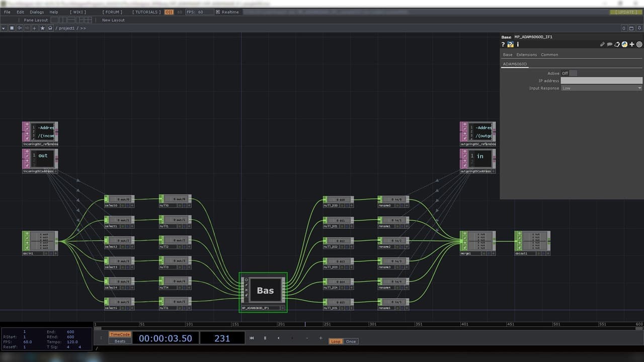Viewport: 644px width, 362px height.
Task: Click the plus icon in parameter panel
Action: pos(632,45)
